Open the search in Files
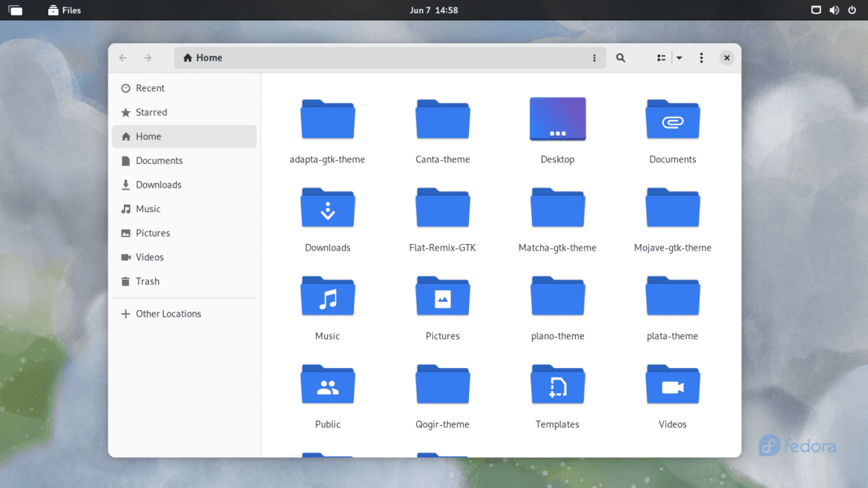The height and width of the screenshot is (488, 868). click(620, 57)
